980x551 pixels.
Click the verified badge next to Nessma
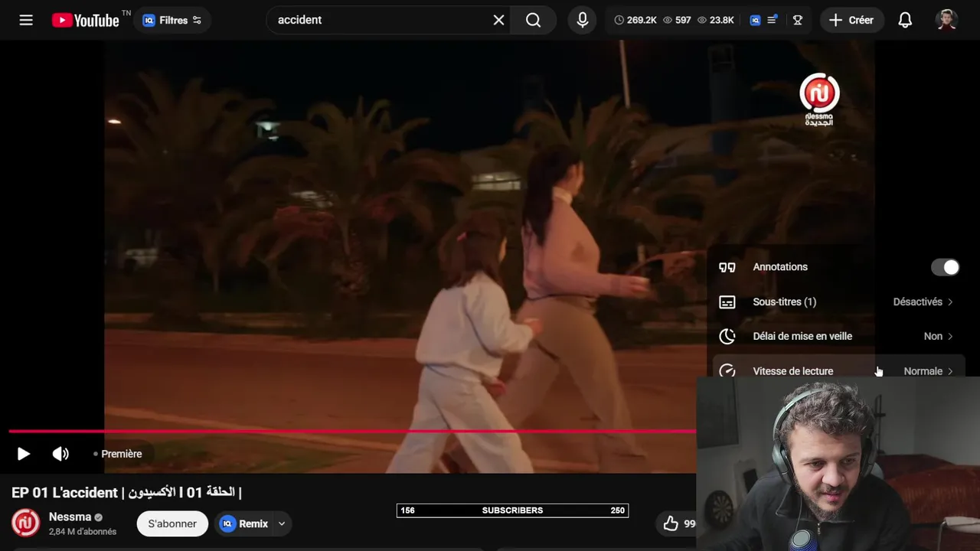pyautogui.click(x=98, y=517)
